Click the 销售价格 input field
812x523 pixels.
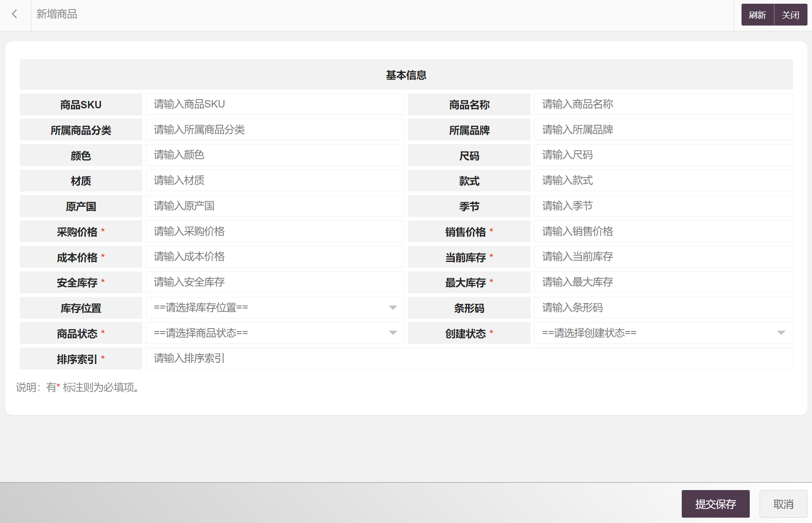(x=663, y=231)
